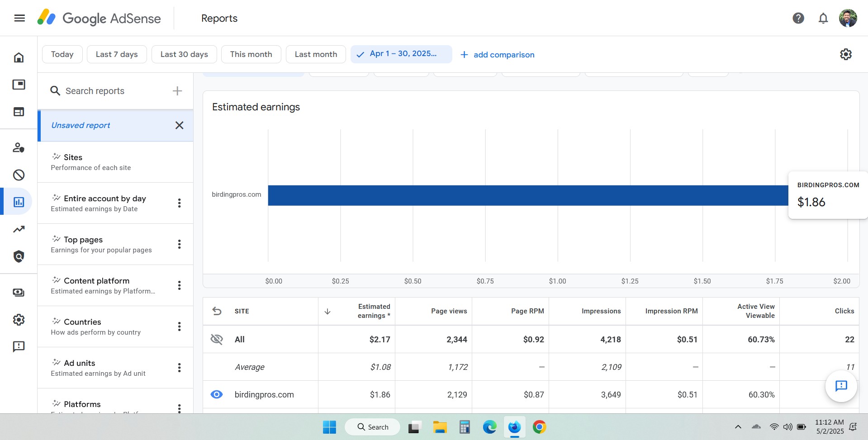Open Account settings gear in sidebar

(x=19, y=320)
